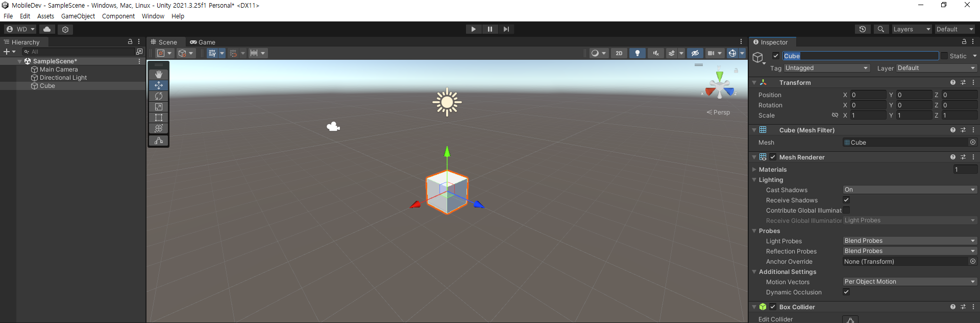Viewport: 980px width, 323px height.
Task: Open the GameObject menu
Action: click(x=78, y=16)
